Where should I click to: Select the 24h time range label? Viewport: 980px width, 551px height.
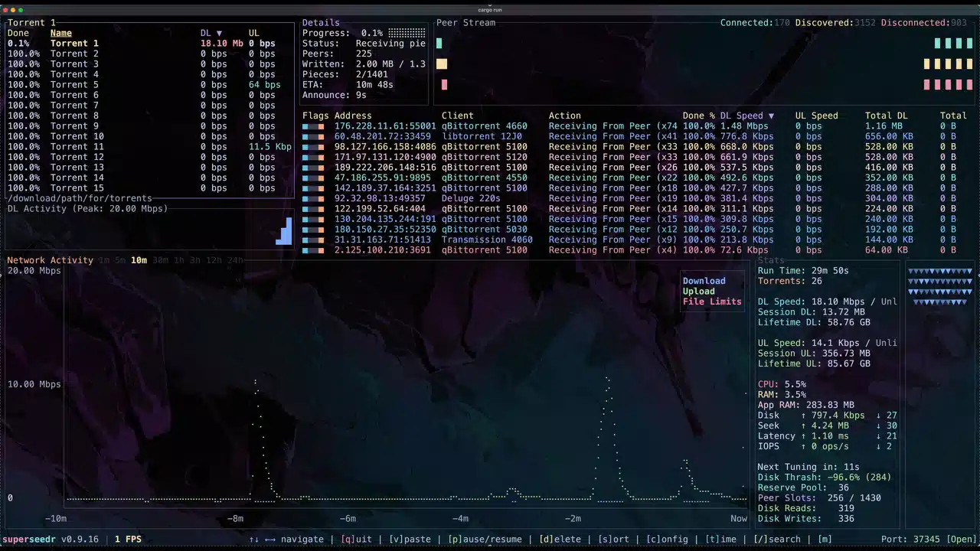(234, 260)
